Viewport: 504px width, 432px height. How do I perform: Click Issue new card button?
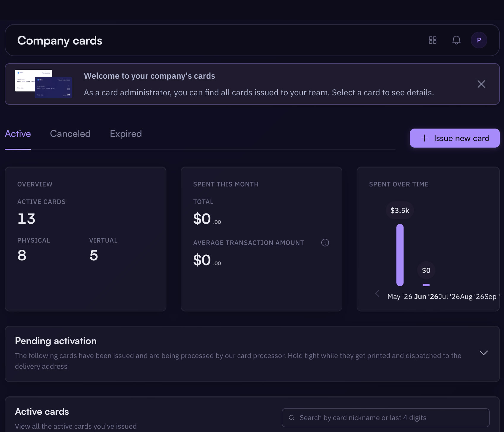(455, 138)
